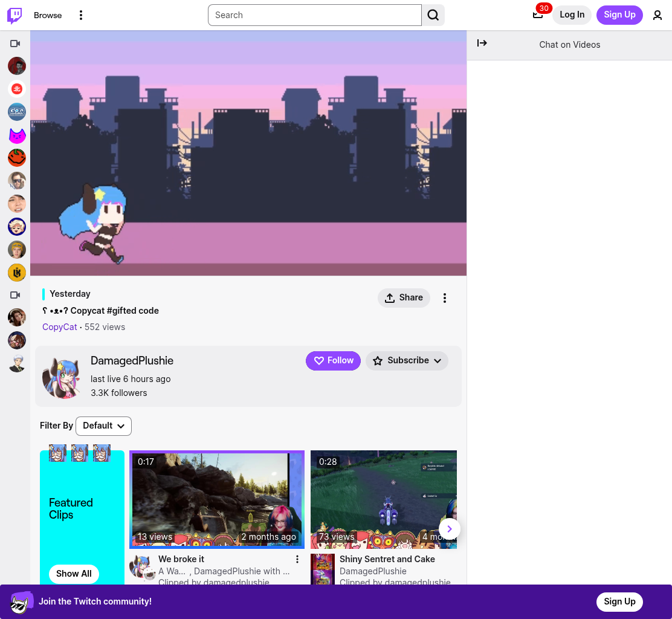Open the blonde cartoon channel avatar in sidebar

pyautogui.click(x=17, y=227)
